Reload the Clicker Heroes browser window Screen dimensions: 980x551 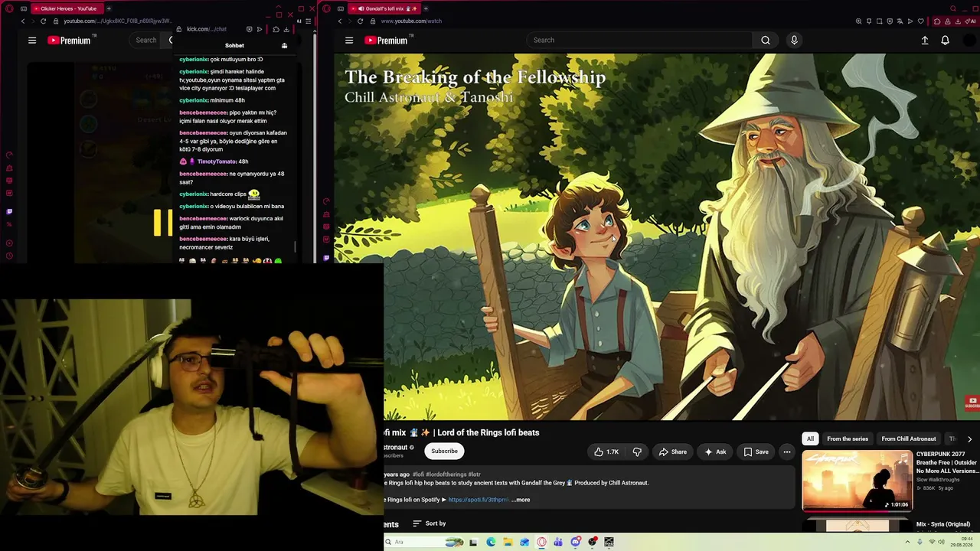[x=43, y=21]
